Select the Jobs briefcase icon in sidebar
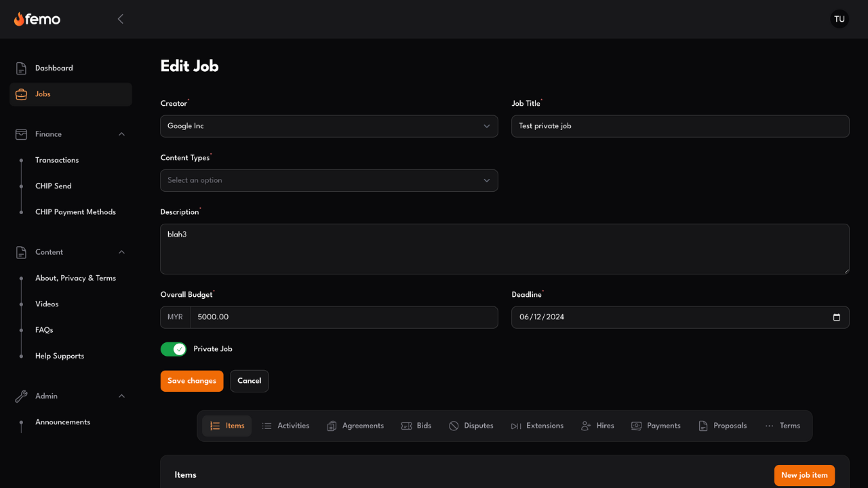868x488 pixels. pyautogui.click(x=20, y=94)
